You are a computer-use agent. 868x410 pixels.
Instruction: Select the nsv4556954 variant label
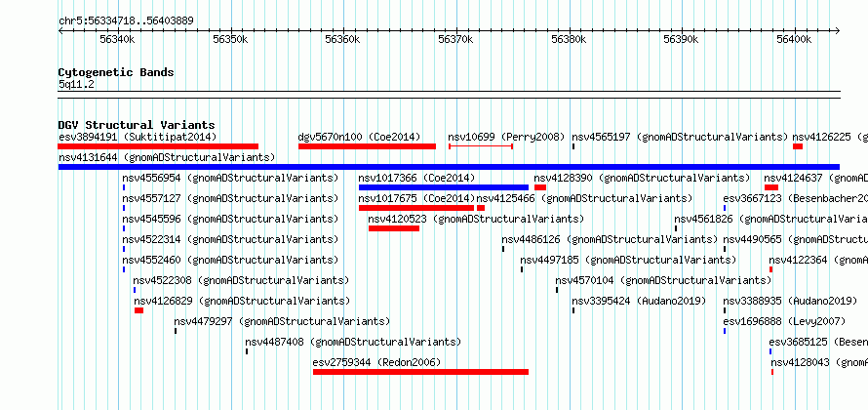(x=230, y=178)
